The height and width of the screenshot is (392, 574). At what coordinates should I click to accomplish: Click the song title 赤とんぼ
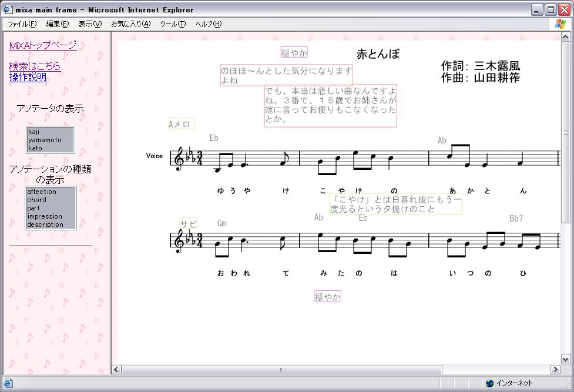[378, 54]
